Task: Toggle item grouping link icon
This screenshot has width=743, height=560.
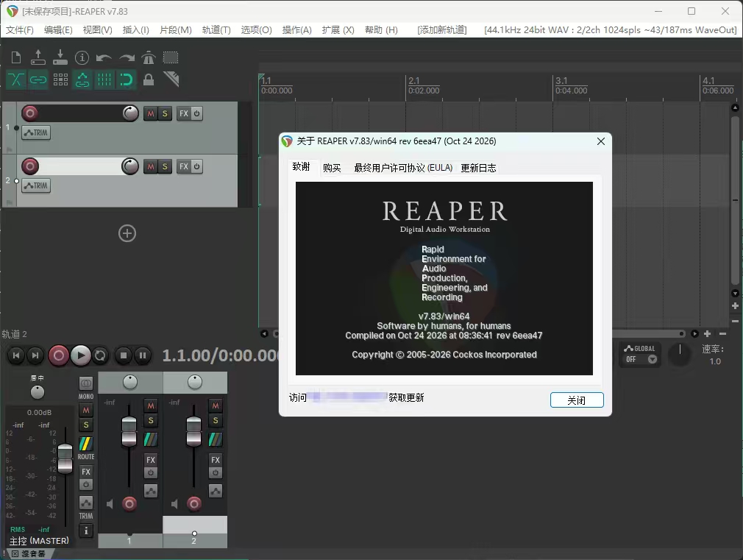Action: tap(38, 79)
